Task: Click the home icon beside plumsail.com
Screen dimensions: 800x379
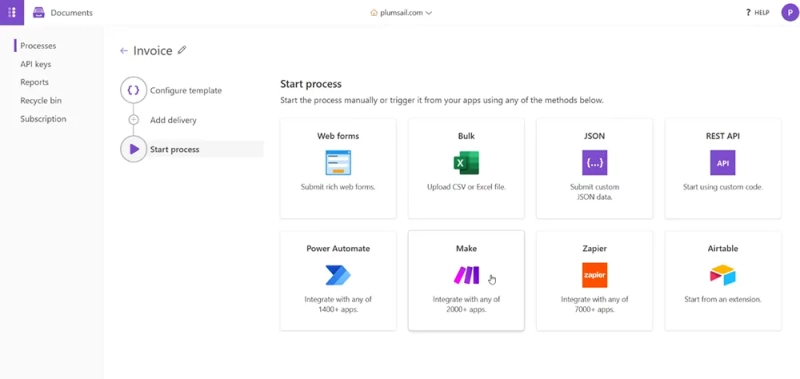Action: 374,13
